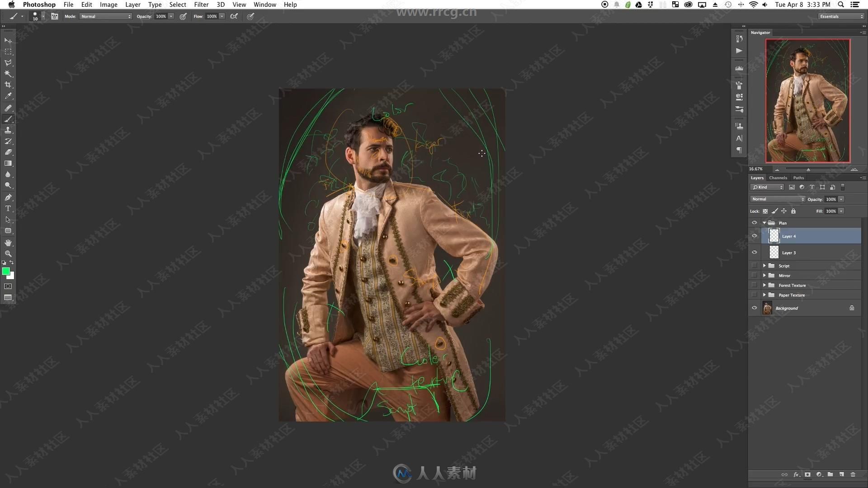
Task: Click the Layers tab in panel
Action: [756, 178]
